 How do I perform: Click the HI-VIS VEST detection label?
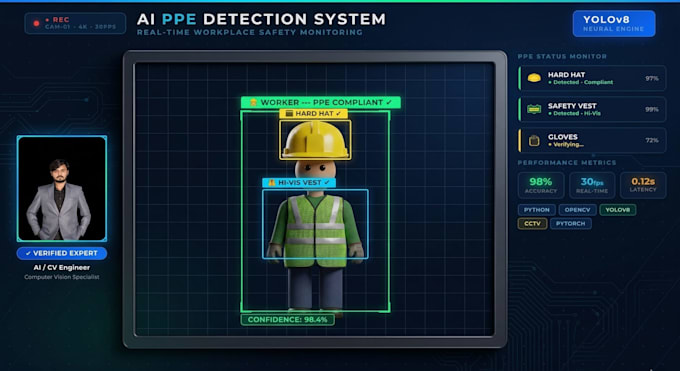click(299, 183)
